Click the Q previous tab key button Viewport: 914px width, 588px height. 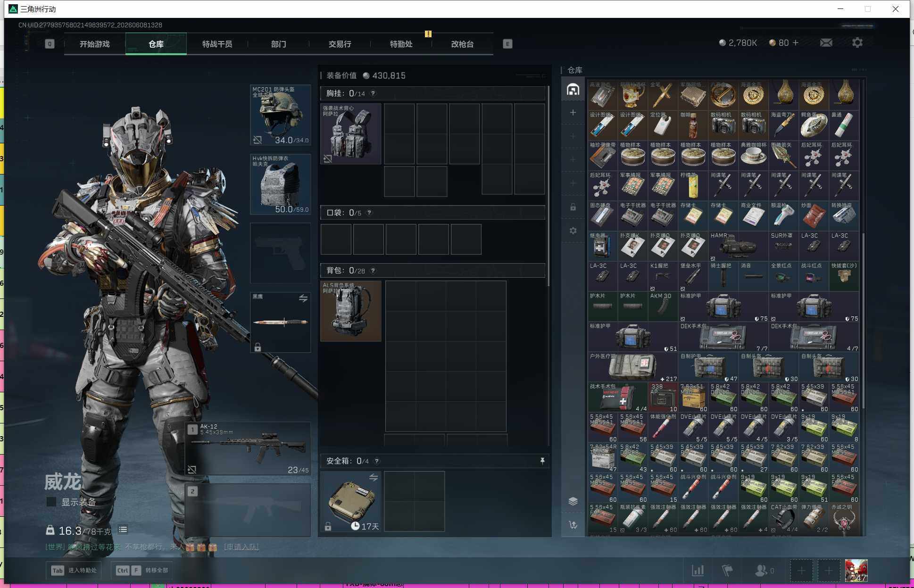50,44
